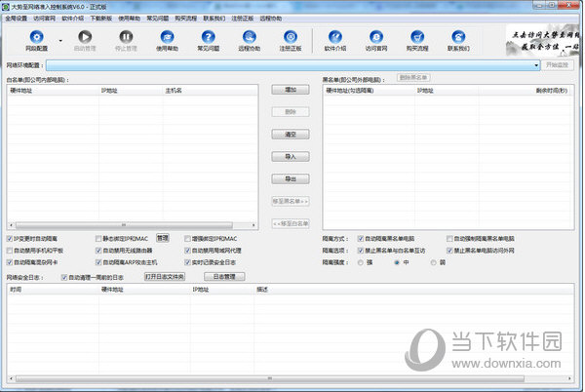Click the 常见问题 toolbar icon
Viewport: 585px width, 392px height.
click(x=208, y=40)
